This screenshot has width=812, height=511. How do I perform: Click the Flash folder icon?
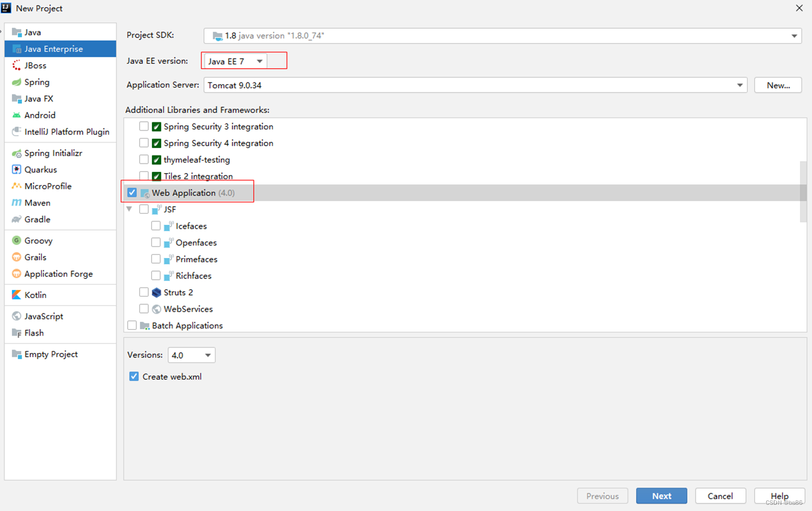[x=17, y=333]
